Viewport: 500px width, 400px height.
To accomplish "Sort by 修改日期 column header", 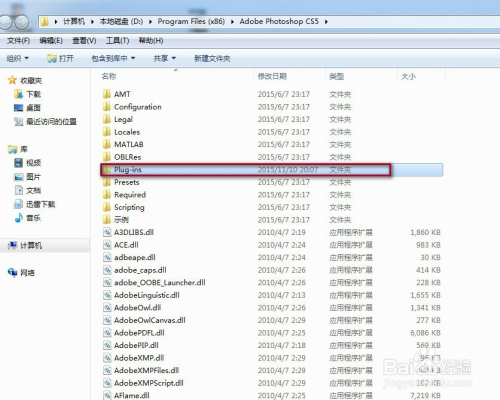I will [272, 76].
